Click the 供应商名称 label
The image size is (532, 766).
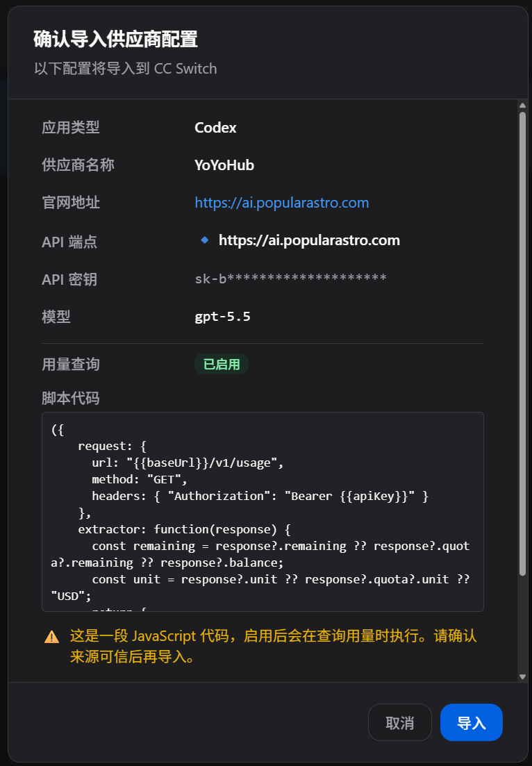tap(78, 165)
